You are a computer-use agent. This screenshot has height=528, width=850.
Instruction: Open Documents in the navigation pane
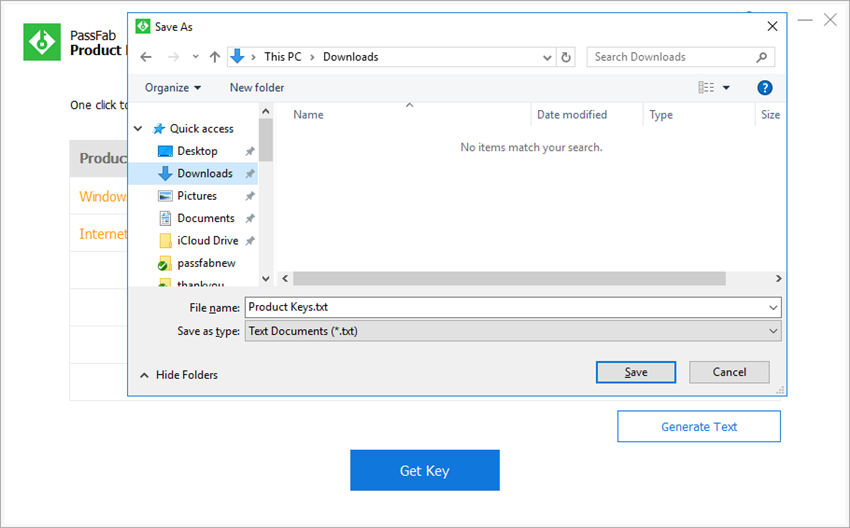coord(205,218)
